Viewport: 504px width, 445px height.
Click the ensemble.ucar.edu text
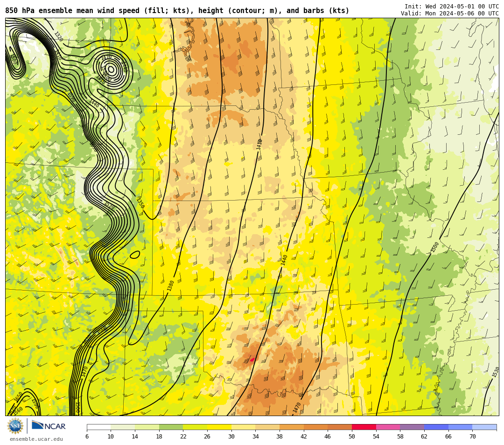pyautogui.click(x=36, y=439)
